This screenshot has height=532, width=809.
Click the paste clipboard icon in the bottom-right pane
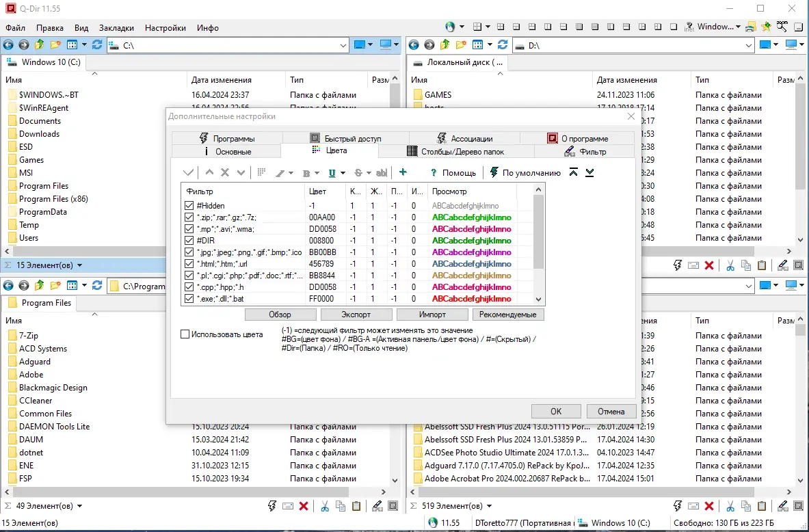(x=762, y=506)
